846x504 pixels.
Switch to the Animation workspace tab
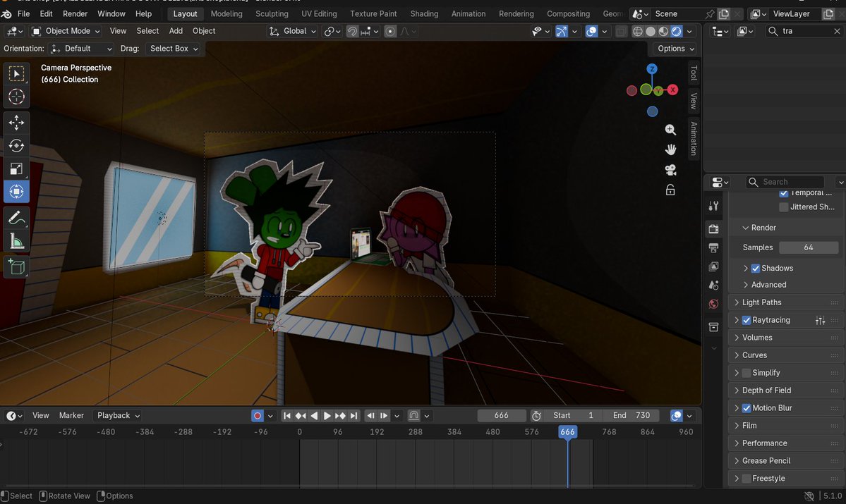point(469,13)
